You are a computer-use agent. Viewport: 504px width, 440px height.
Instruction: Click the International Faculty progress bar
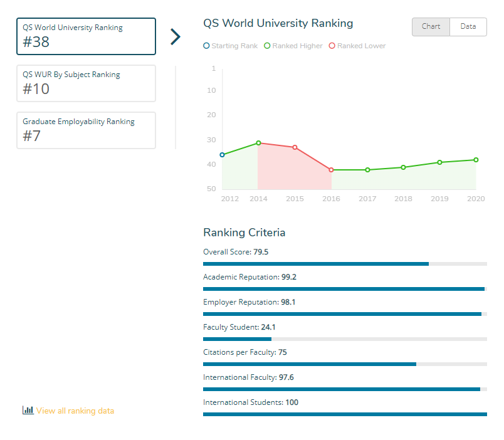[345, 389]
